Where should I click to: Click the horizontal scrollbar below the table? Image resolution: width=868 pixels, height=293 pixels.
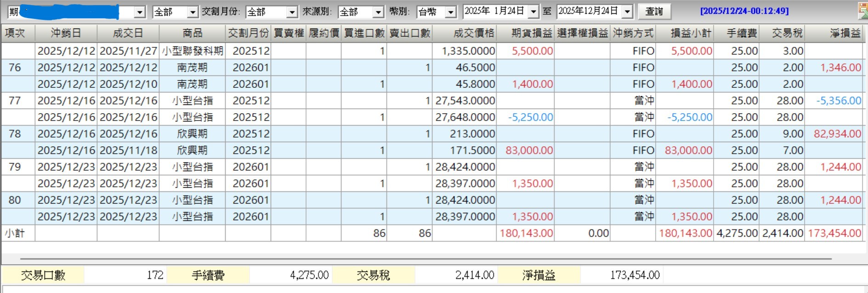[426, 259]
